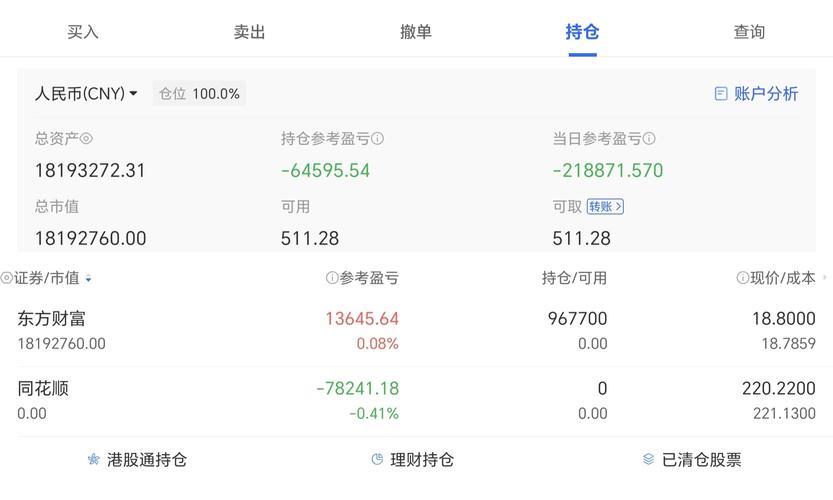Image resolution: width=833 pixels, height=500 pixels.
Task: Click the 理财持仓 pie chart icon
Action: pyautogui.click(x=377, y=460)
